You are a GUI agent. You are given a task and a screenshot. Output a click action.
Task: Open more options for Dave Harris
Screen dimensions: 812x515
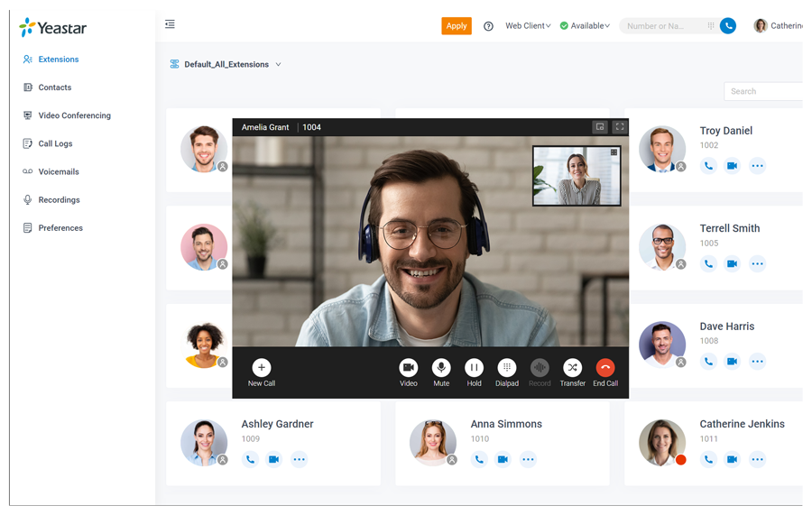757,362
